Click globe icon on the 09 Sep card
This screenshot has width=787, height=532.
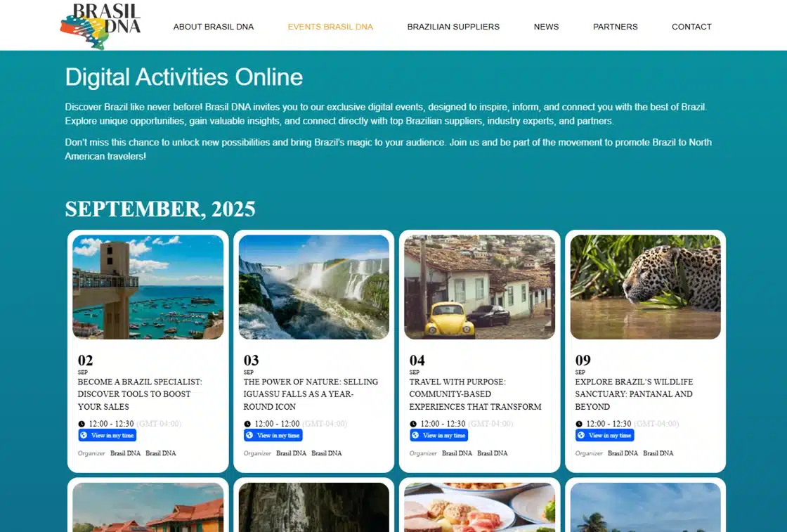point(581,435)
